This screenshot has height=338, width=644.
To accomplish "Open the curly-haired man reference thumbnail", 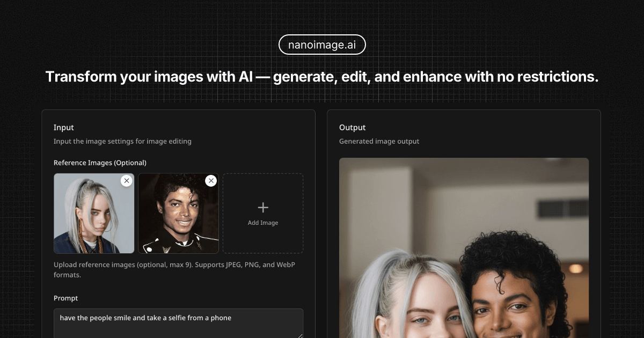I will pyautogui.click(x=179, y=214).
